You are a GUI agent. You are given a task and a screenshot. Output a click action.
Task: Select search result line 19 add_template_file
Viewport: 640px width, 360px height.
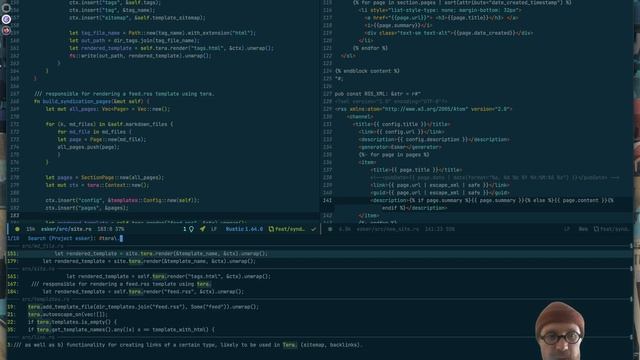[x=320, y=307]
